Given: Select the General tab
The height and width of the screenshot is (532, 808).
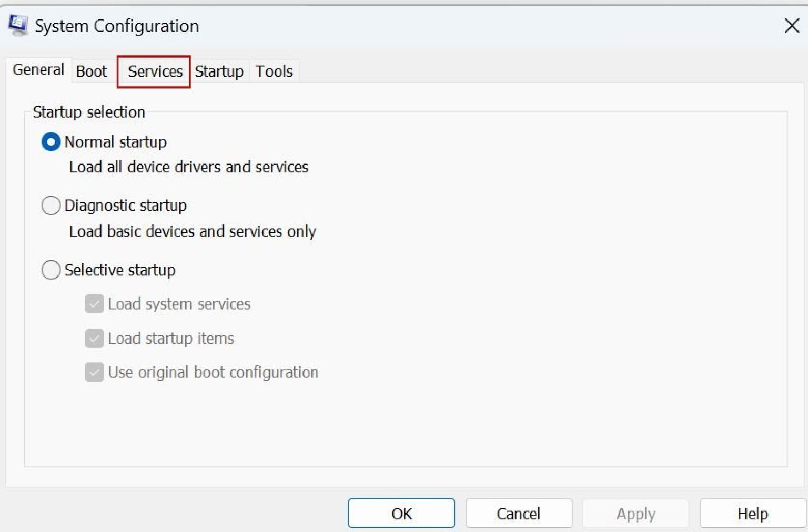Looking at the screenshot, I should [x=38, y=69].
